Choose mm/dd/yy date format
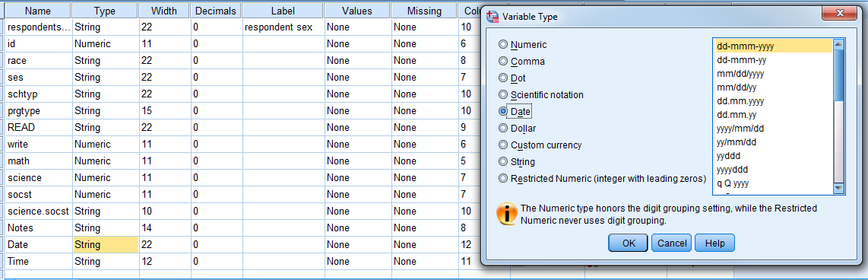The width and height of the screenshot is (868, 280). pyautogui.click(x=774, y=87)
